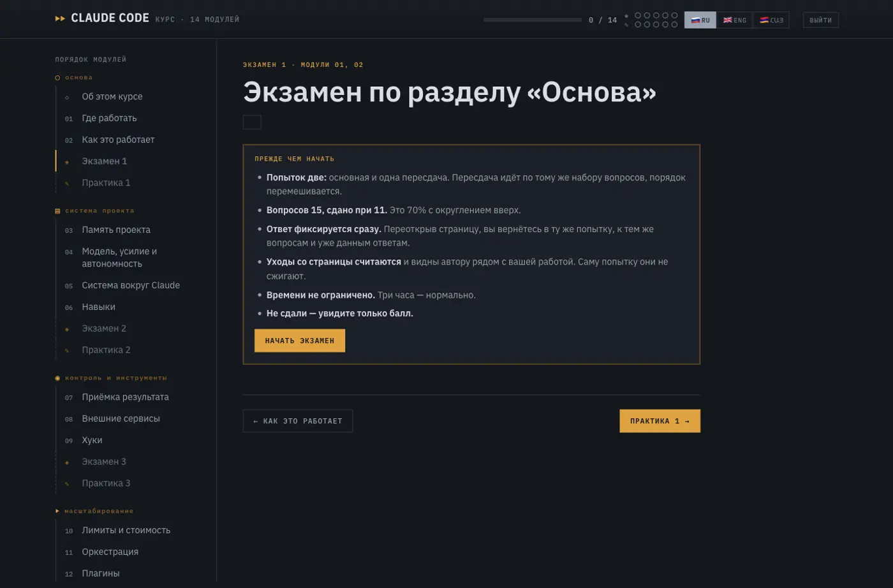Switch language to Armenian flag option

click(x=771, y=20)
